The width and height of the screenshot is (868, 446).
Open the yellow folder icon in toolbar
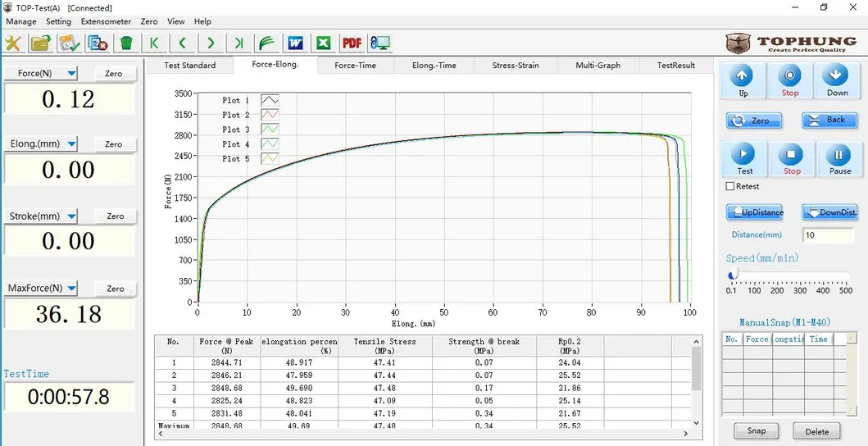(40, 43)
